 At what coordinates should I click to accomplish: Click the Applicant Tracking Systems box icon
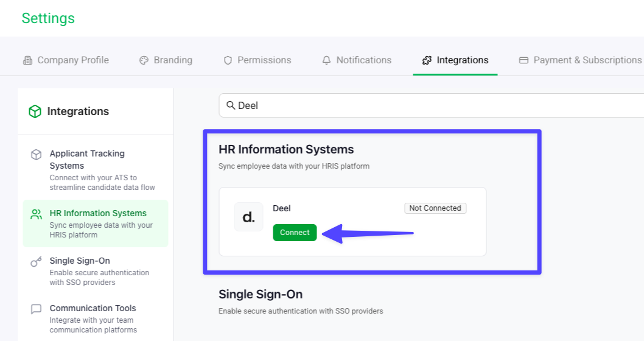coord(37,155)
